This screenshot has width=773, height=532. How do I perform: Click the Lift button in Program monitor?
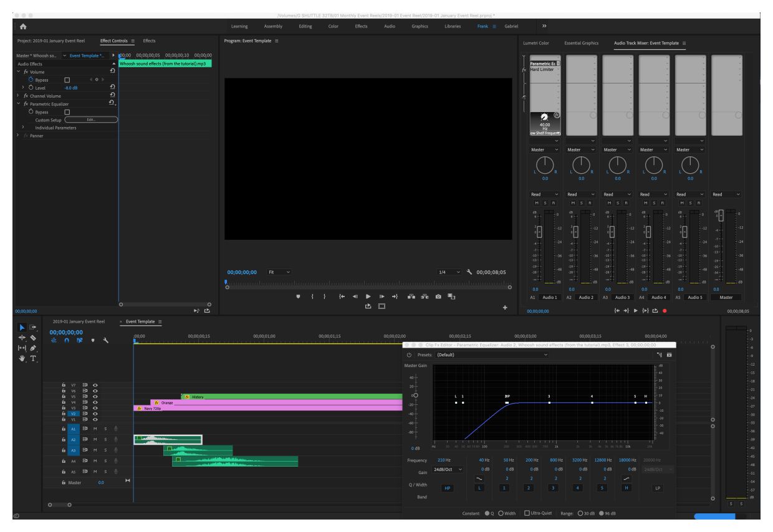412,296
